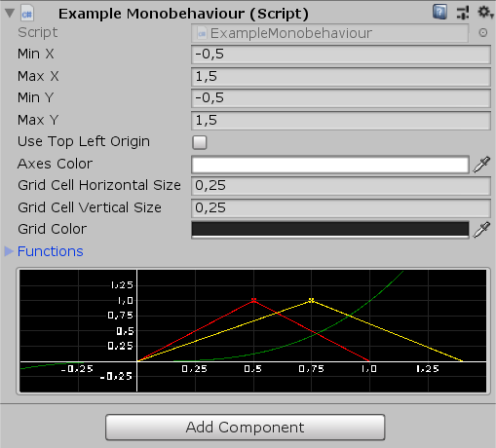
Task: Click red curve peak marker in graph
Action: click(254, 300)
